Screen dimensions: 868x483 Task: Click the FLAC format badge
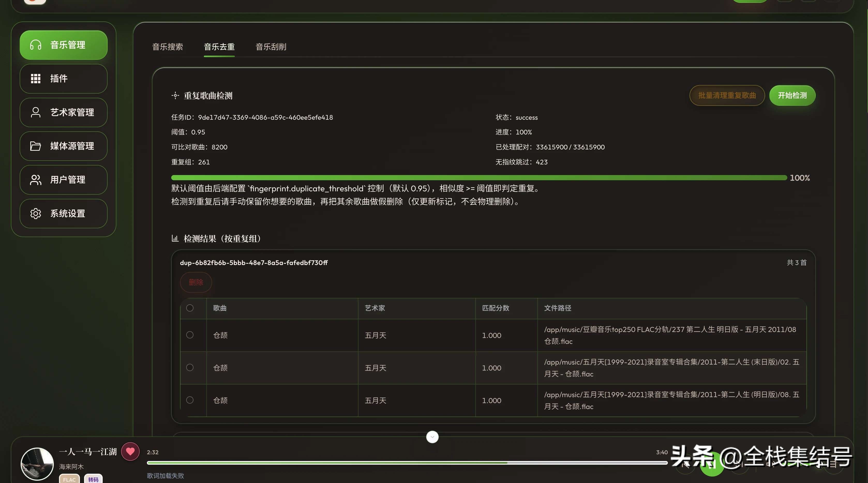pos(69,479)
